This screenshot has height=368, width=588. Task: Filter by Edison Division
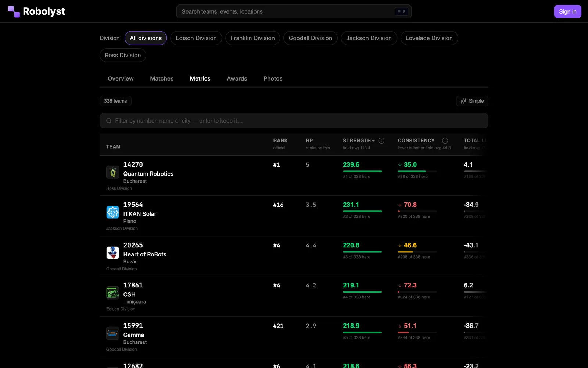(x=196, y=38)
